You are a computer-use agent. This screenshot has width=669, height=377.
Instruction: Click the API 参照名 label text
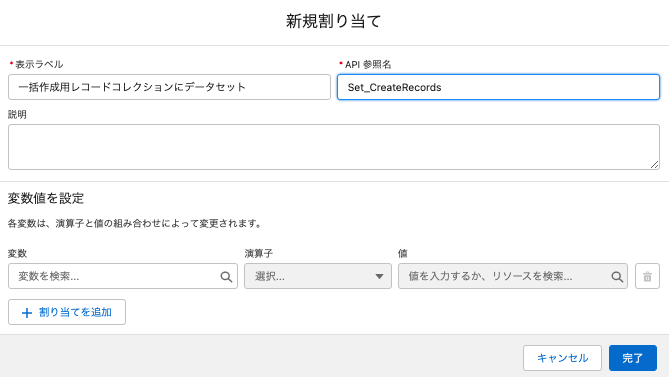(368, 64)
